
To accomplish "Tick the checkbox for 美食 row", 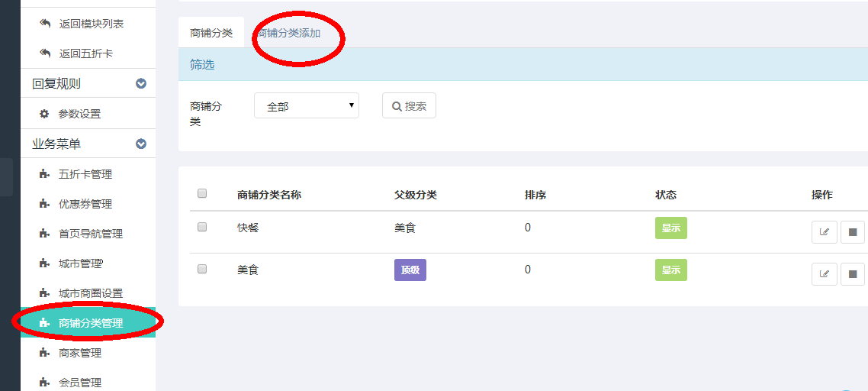I will (x=202, y=270).
